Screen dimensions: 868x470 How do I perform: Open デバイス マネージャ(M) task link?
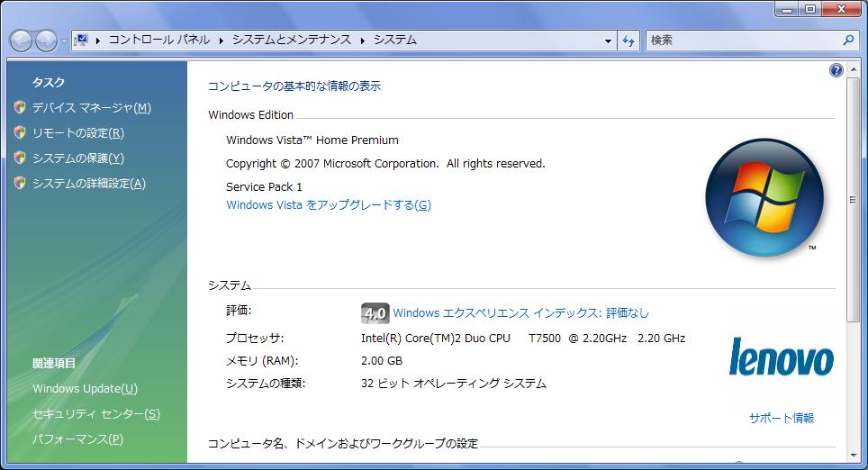tap(91, 107)
